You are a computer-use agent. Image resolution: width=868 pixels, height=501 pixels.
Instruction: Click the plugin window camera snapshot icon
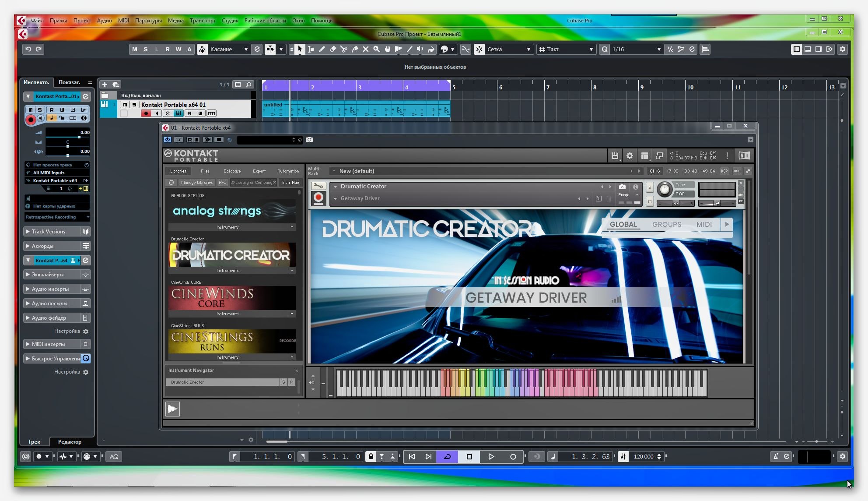(309, 140)
